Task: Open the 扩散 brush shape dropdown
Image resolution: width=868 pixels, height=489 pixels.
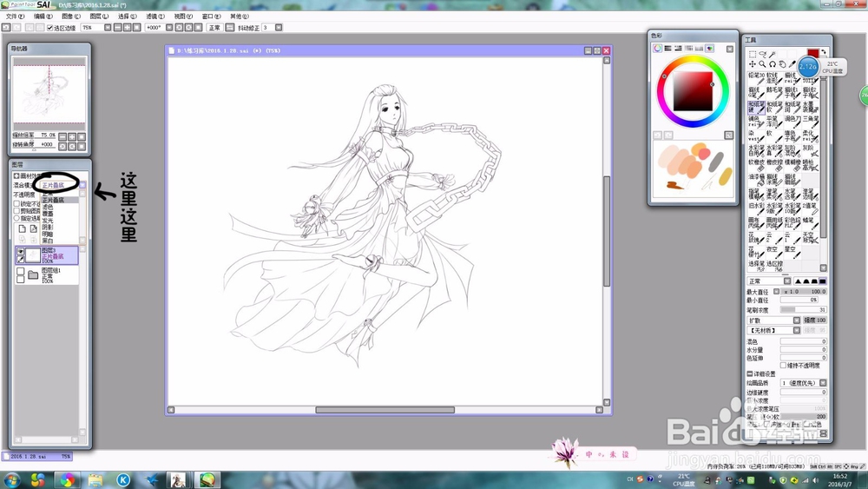Action: coord(797,320)
